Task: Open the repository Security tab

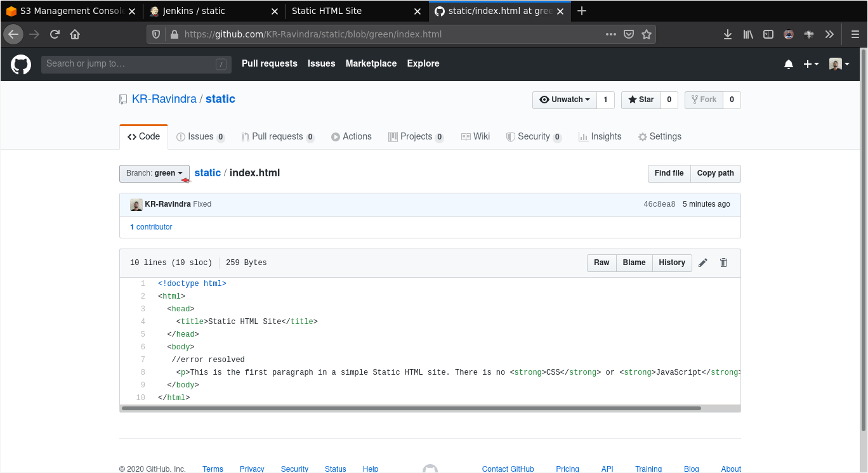Action: (534, 136)
